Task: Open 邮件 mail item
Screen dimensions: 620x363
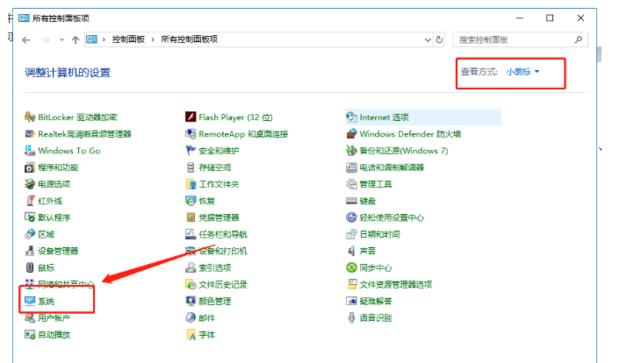Action: click(200, 318)
